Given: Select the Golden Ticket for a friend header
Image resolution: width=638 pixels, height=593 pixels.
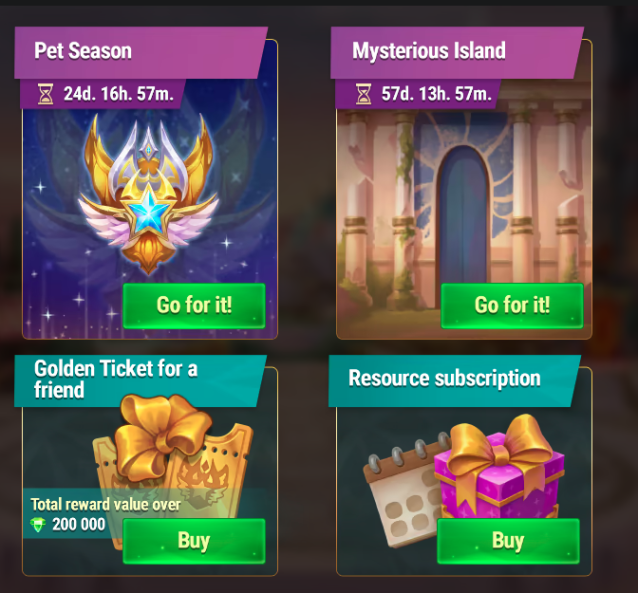Looking at the screenshot, I should [140, 381].
